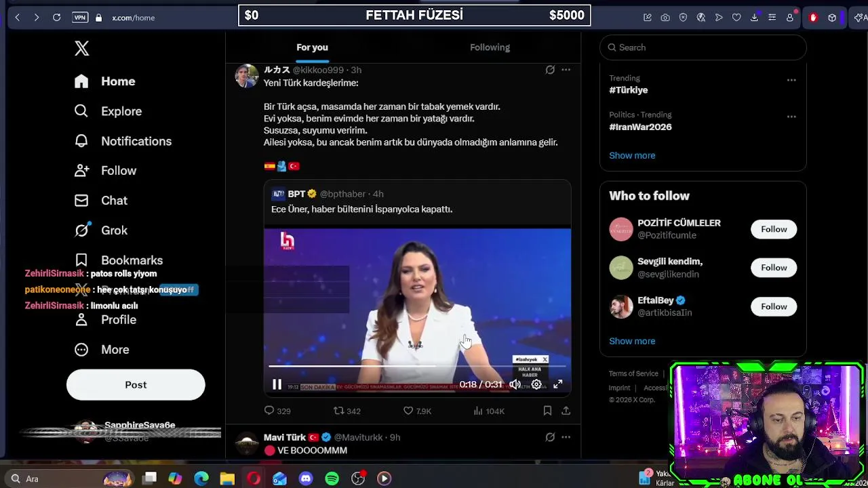868x488 pixels.
Task: Toggle the browser VPN badge
Action: (x=80, y=18)
